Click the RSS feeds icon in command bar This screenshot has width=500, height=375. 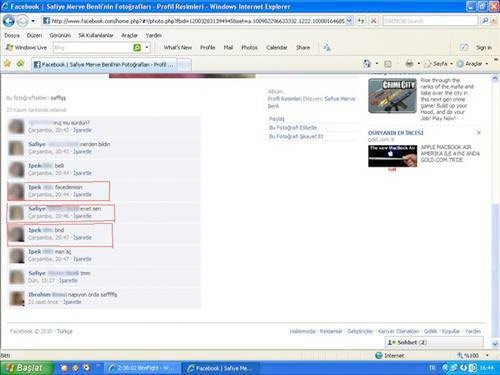click(x=388, y=63)
